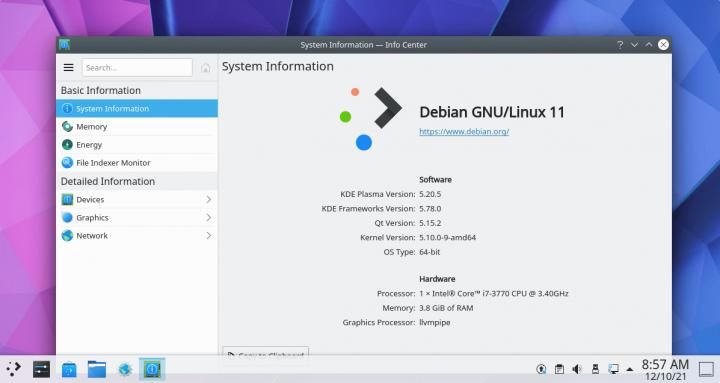Click the Memory value 3.8 GiB of RAM

[446, 308]
